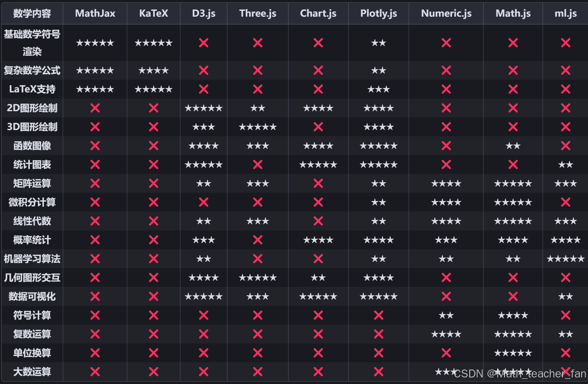Select the Plotly.js X in 符号计算 row
This screenshot has height=384, width=588.
pos(378,315)
